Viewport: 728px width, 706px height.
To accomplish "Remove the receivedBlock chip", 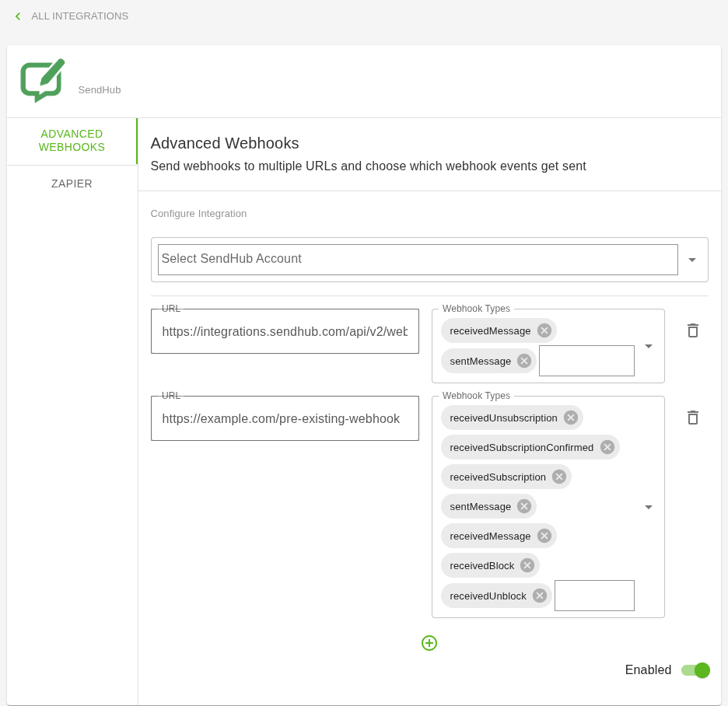I will coord(527,565).
